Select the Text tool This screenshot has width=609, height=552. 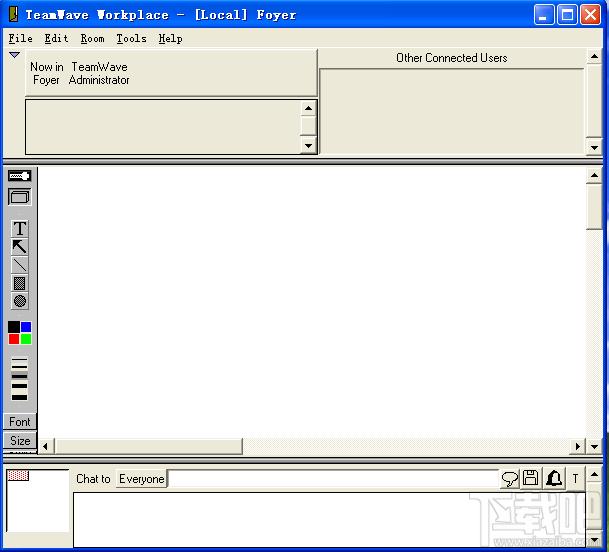click(19, 229)
